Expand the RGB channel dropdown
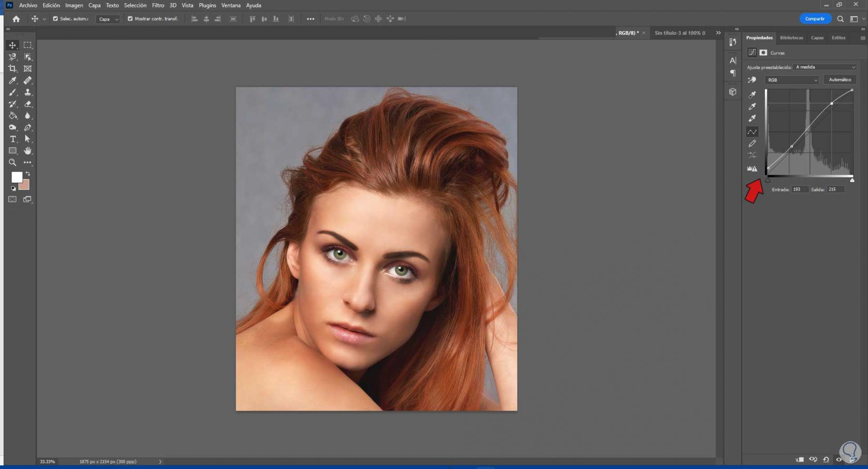This screenshot has height=469, width=868. [792, 80]
